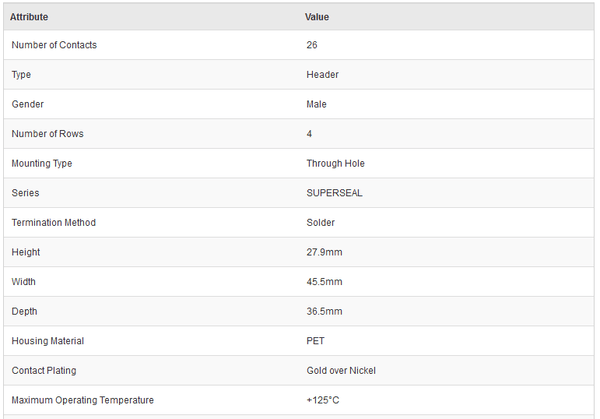Select the Through Hole value
This screenshot has width=600, height=419.
click(x=336, y=163)
